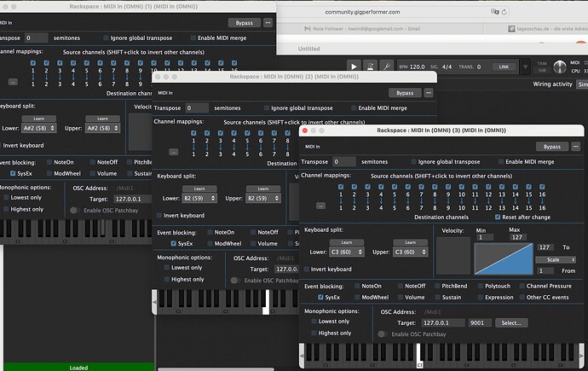Open Upper split dropdown A#2 (58) in window (1)

pos(102,128)
